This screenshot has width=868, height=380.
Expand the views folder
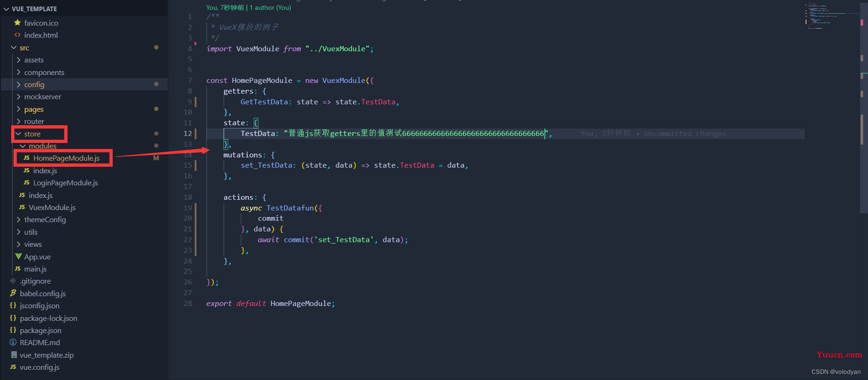(x=19, y=244)
